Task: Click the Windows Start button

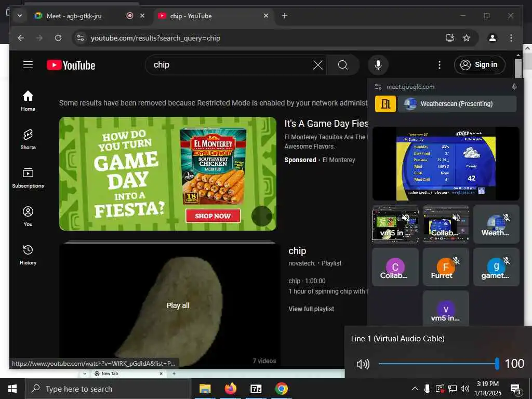Action: click(12, 389)
